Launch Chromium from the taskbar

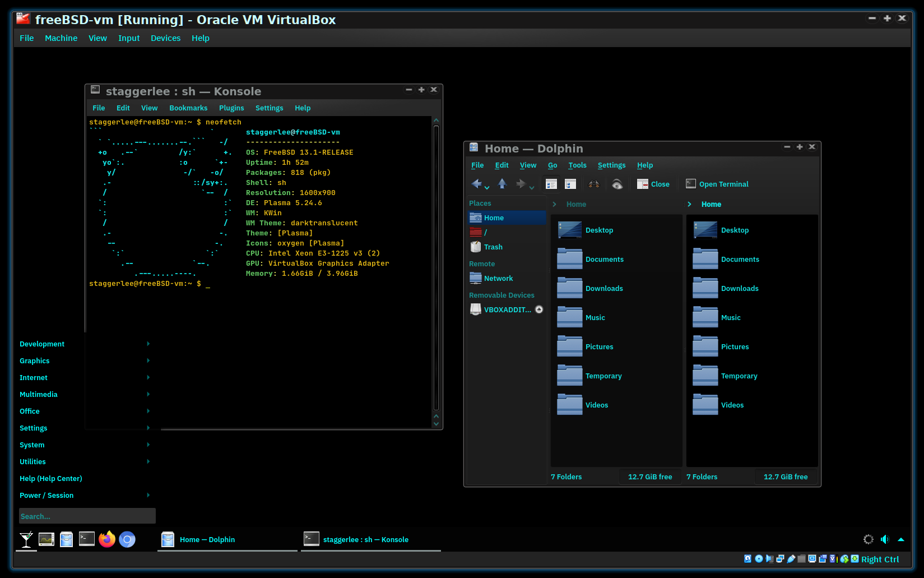tap(127, 539)
